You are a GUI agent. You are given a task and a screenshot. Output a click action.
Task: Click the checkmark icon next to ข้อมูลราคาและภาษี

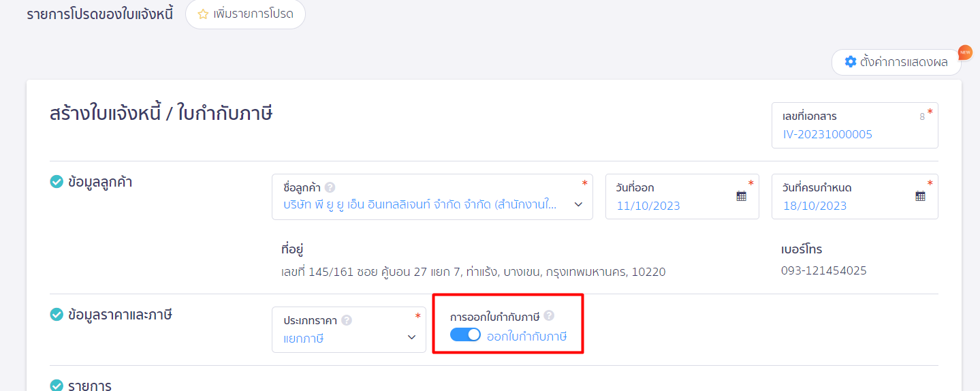point(57,315)
